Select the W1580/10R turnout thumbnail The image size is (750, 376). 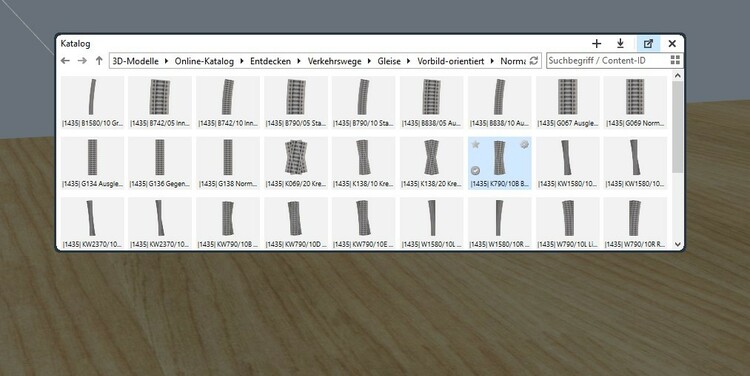500,223
